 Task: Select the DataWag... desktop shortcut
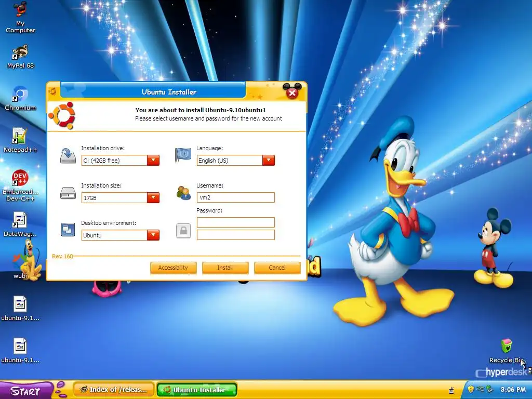click(20, 224)
